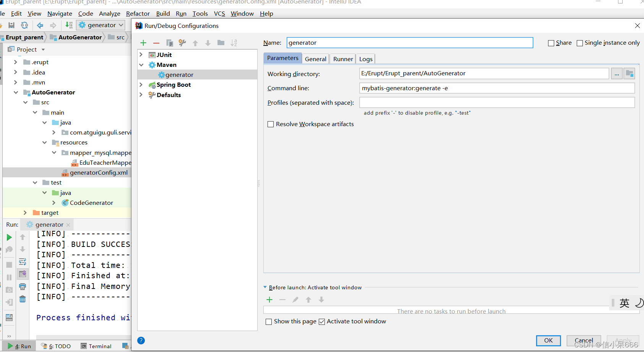Collapse the Maven configuration node
The image size is (644, 352).
(x=141, y=65)
